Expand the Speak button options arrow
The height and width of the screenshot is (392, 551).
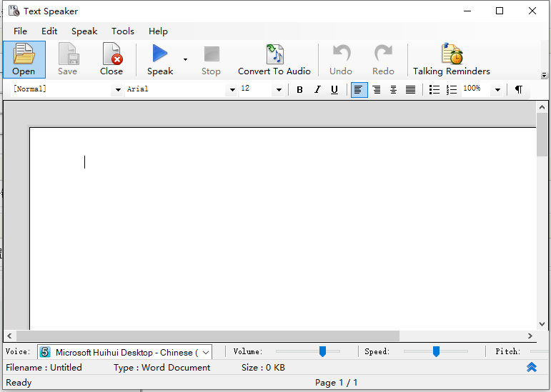[x=185, y=59]
